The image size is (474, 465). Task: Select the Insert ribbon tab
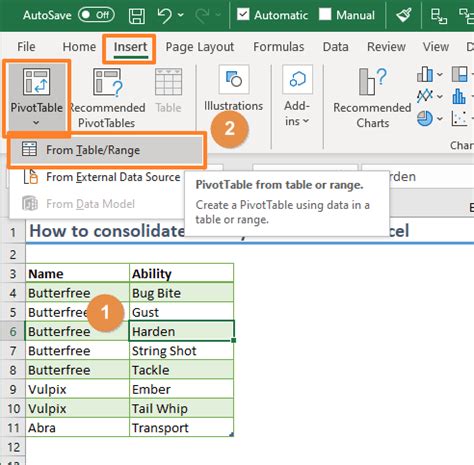(130, 47)
